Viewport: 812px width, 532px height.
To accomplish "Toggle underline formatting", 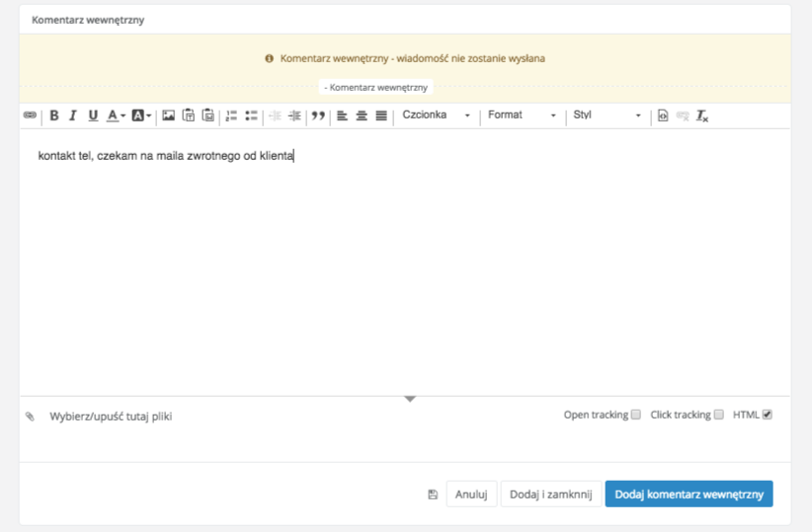I will (x=93, y=115).
